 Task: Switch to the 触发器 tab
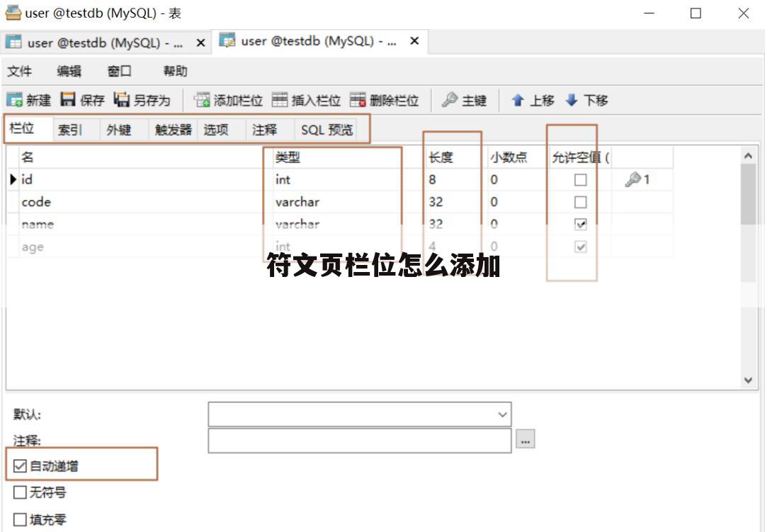(174, 130)
